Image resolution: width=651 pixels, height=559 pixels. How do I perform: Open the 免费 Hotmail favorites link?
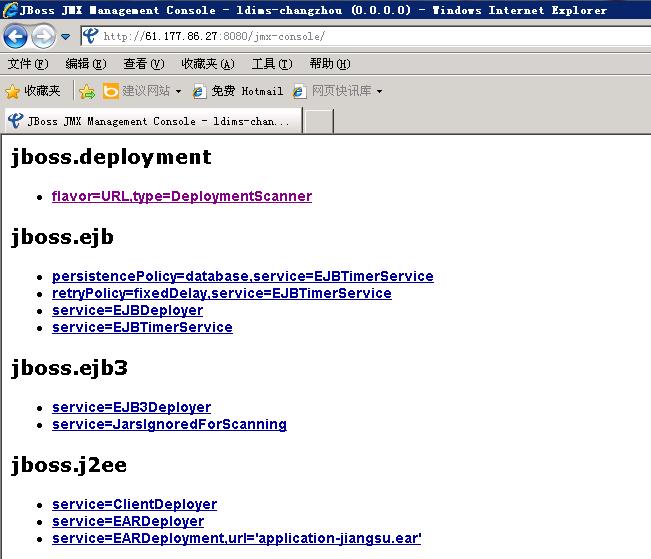[x=238, y=91]
